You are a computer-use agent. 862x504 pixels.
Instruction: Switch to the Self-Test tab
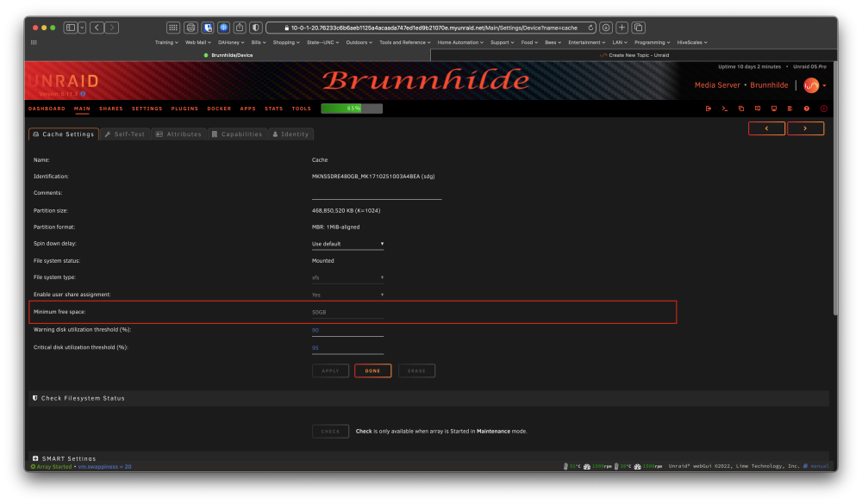(125, 134)
